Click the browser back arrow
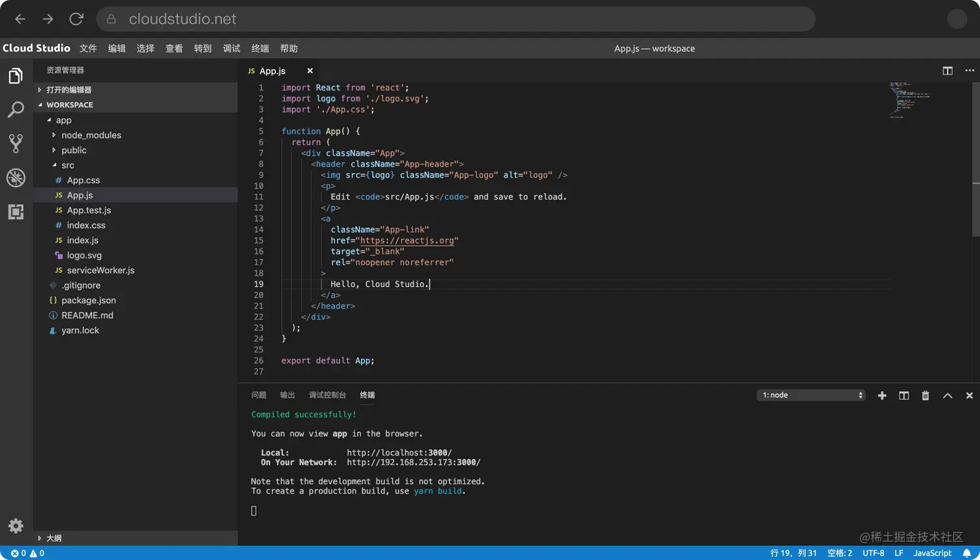This screenshot has width=980, height=560. coord(20,19)
